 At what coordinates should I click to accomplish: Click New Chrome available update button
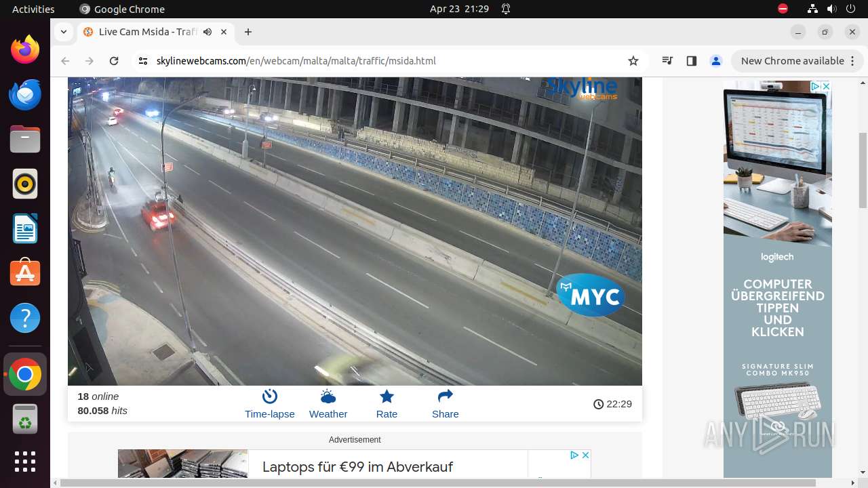(x=797, y=61)
